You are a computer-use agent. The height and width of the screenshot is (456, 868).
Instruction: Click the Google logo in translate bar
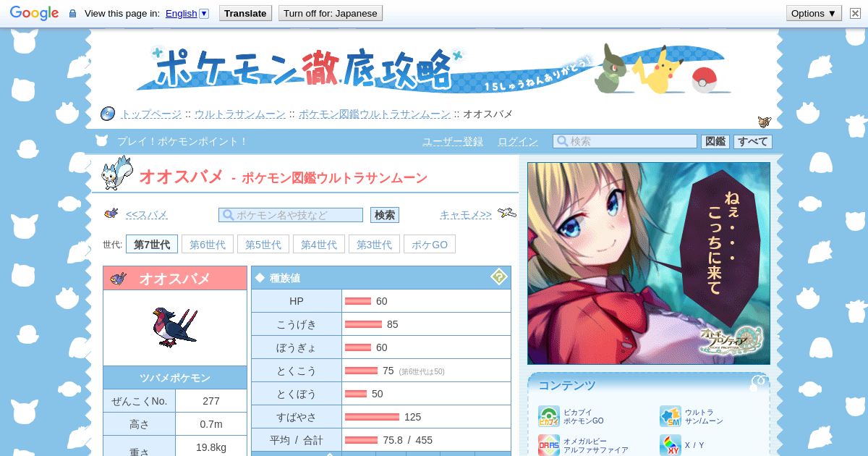(x=34, y=13)
